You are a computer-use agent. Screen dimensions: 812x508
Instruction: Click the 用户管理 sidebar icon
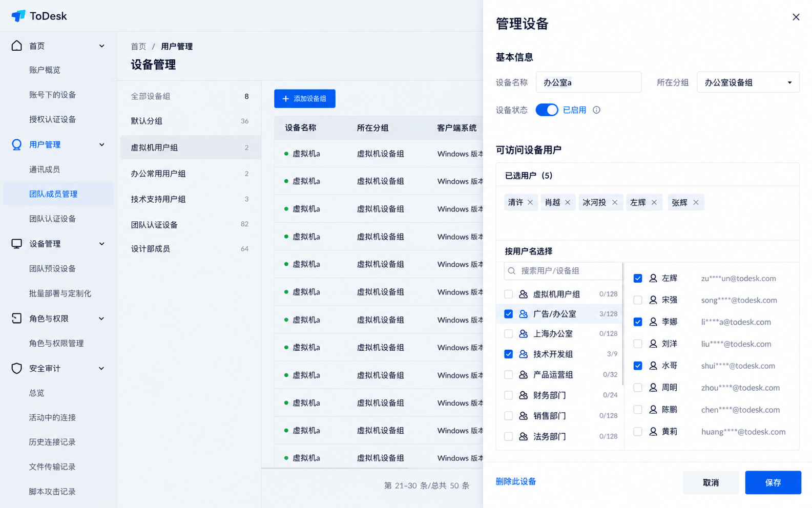pyautogui.click(x=17, y=144)
